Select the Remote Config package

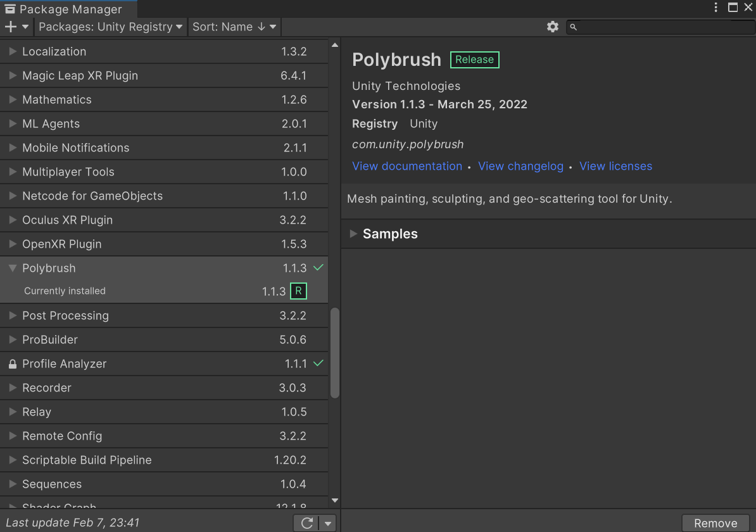pyautogui.click(x=164, y=436)
